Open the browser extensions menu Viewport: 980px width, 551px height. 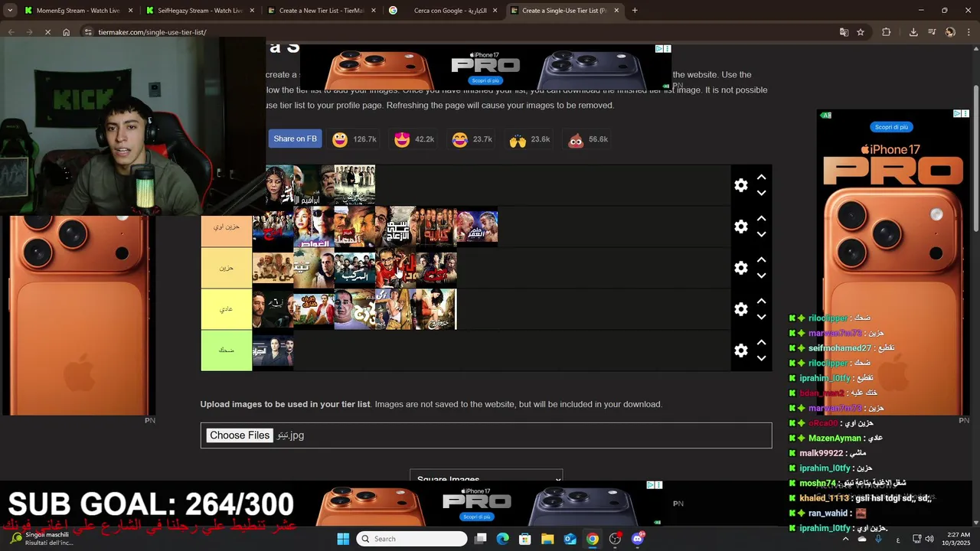(x=887, y=32)
